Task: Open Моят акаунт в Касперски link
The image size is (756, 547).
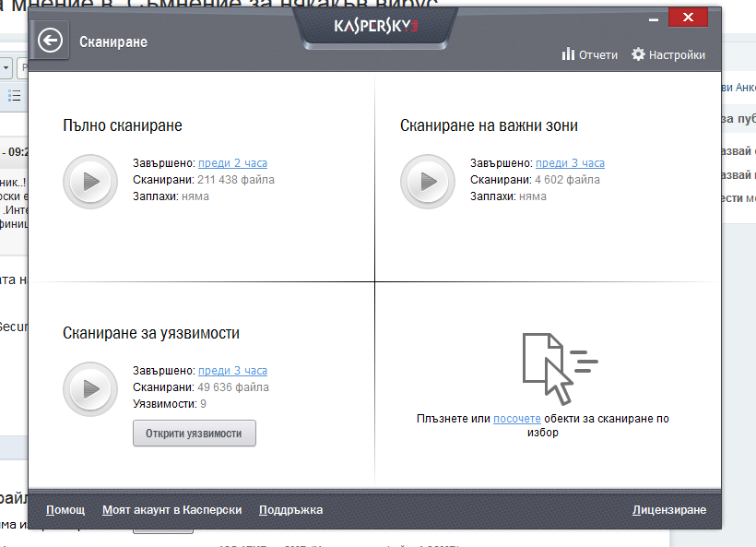Action: click(x=172, y=510)
